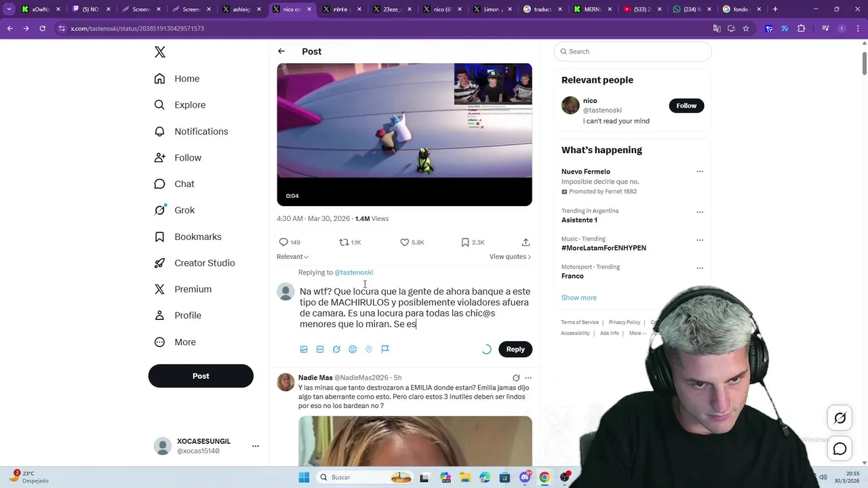Switch to the Limon browser tab
868x488 pixels.
(x=493, y=9)
